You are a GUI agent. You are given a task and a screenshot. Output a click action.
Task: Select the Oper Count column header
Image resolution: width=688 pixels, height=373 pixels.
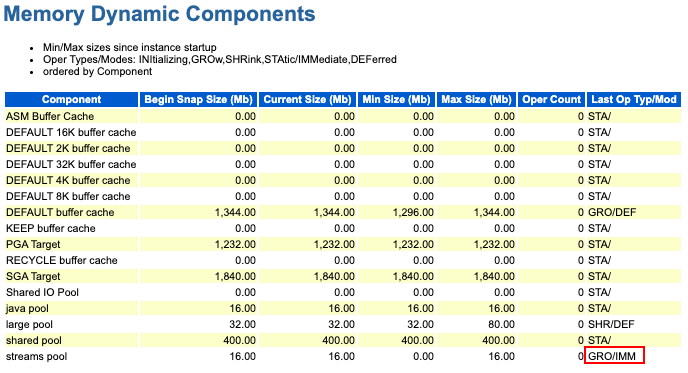tap(552, 100)
